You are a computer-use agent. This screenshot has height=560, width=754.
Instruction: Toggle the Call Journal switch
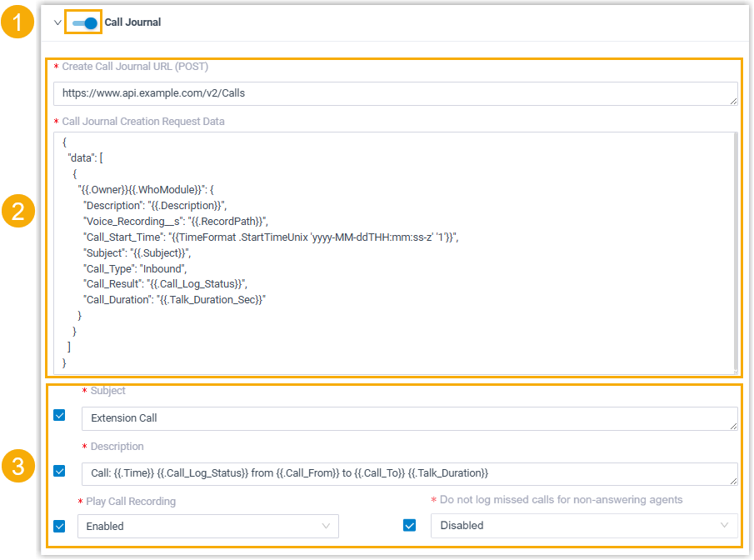tap(84, 22)
